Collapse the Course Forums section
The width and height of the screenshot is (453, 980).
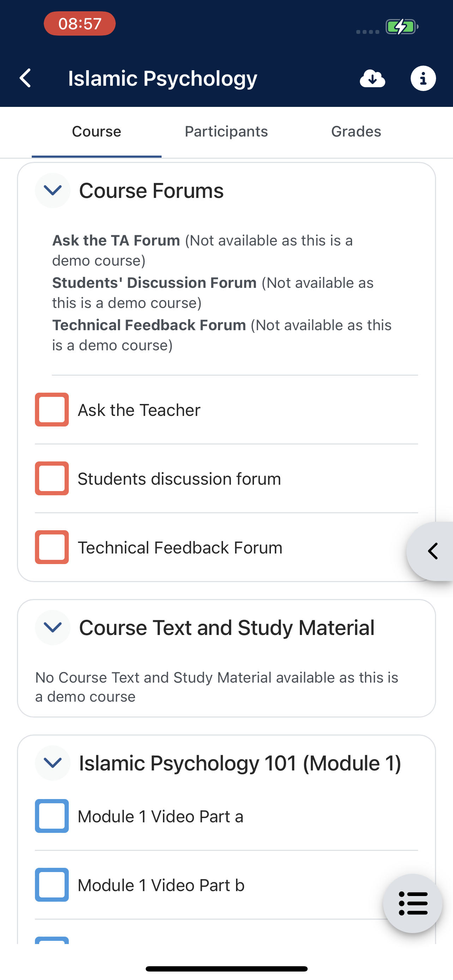tap(53, 190)
